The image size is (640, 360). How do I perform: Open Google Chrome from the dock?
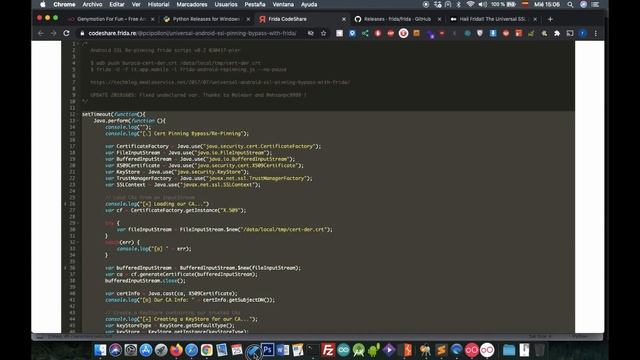coord(207,350)
